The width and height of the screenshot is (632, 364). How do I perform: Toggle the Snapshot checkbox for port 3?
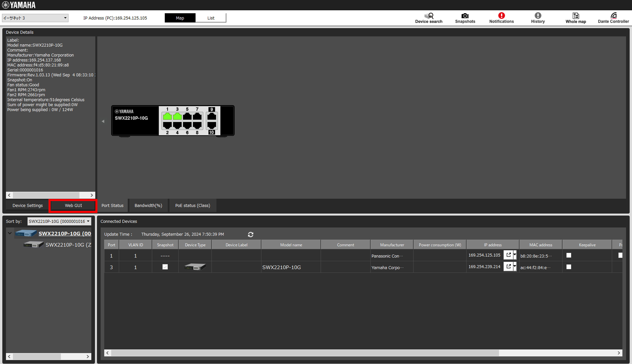pos(165,267)
